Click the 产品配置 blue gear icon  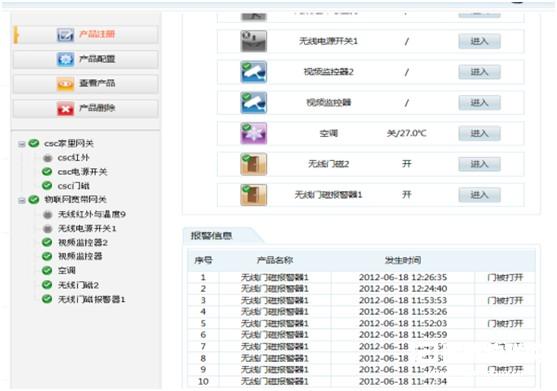click(x=66, y=59)
